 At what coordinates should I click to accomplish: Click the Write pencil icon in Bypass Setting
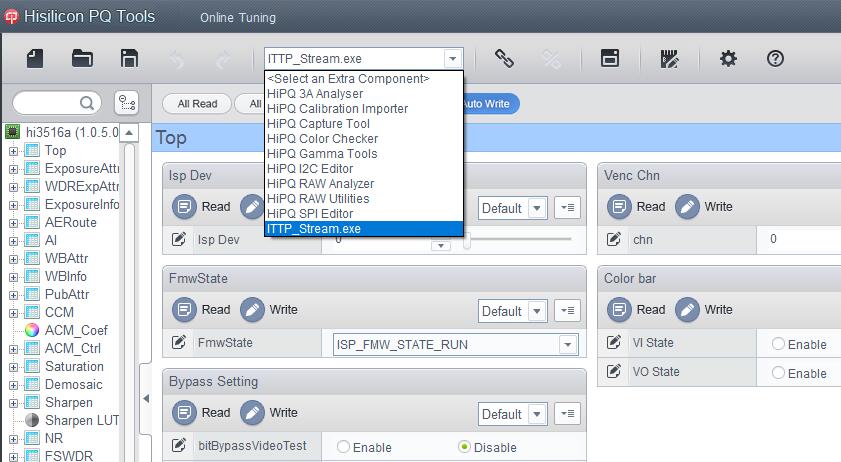pos(252,413)
